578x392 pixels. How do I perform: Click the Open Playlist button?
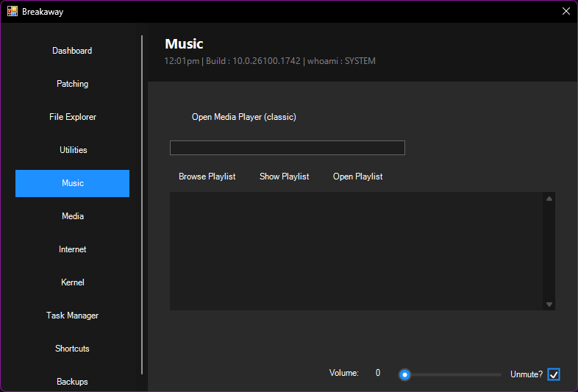point(357,177)
